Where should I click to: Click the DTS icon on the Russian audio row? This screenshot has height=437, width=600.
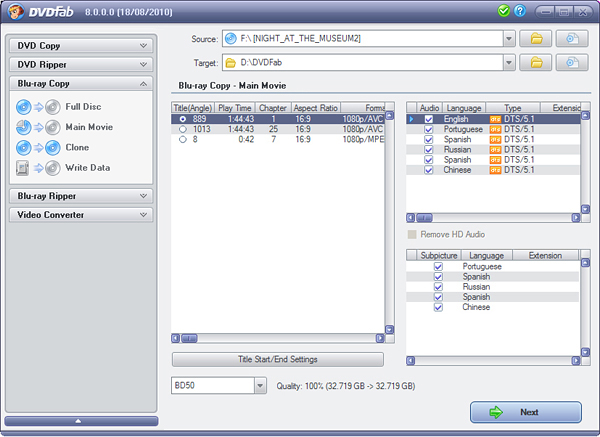click(x=495, y=150)
